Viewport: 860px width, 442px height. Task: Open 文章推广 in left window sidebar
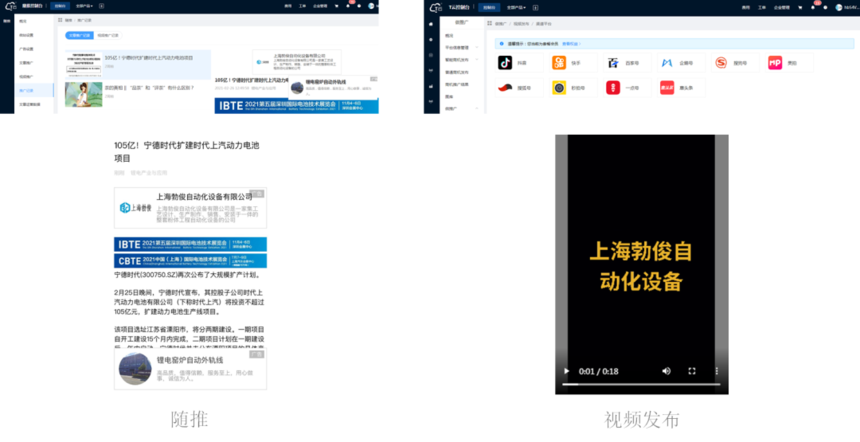click(26, 63)
